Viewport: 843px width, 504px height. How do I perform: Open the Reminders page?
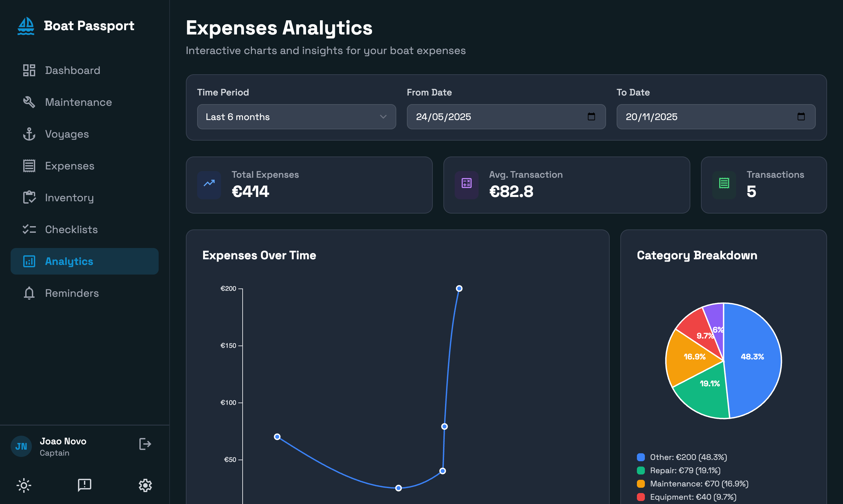click(72, 293)
